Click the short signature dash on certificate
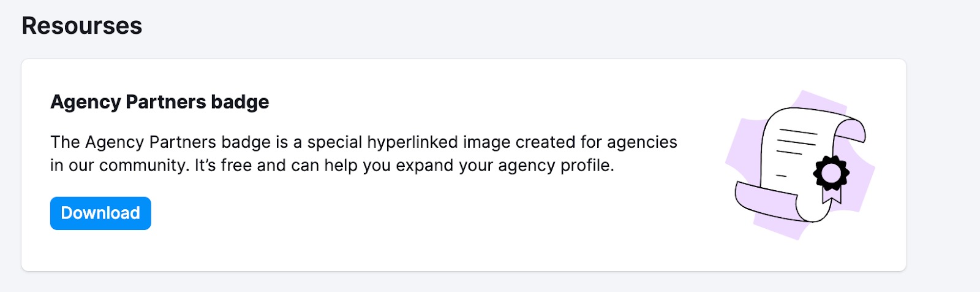Viewport: 980px width, 292px height. 781,176
